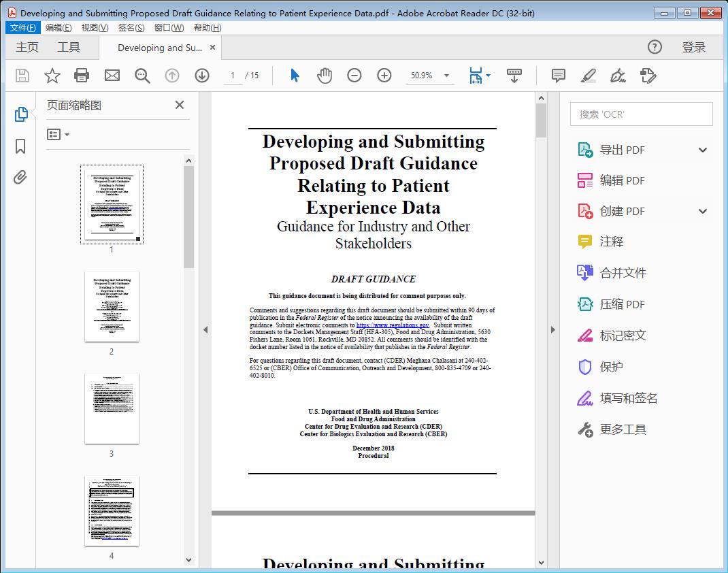Click the 登录 button
The image size is (728, 573).
[695, 47]
